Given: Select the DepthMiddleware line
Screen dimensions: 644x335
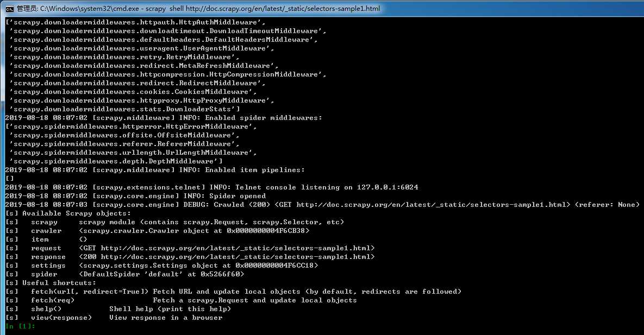Looking at the screenshot, I should point(116,161).
